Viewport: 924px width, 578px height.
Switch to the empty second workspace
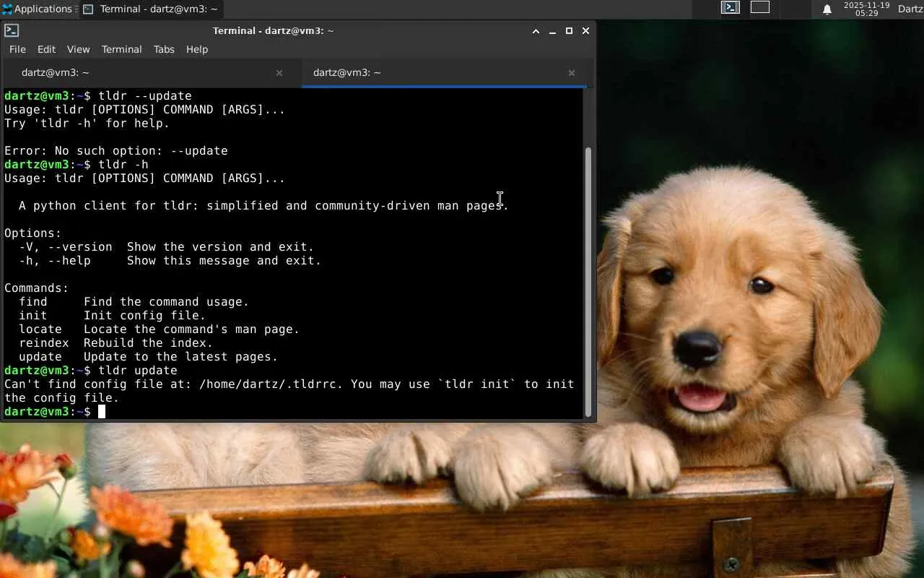(x=760, y=8)
